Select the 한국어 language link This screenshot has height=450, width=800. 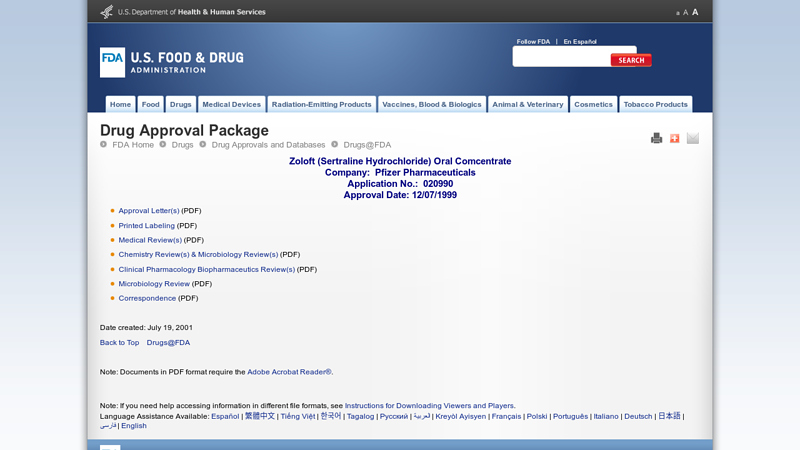coord(331,416)
